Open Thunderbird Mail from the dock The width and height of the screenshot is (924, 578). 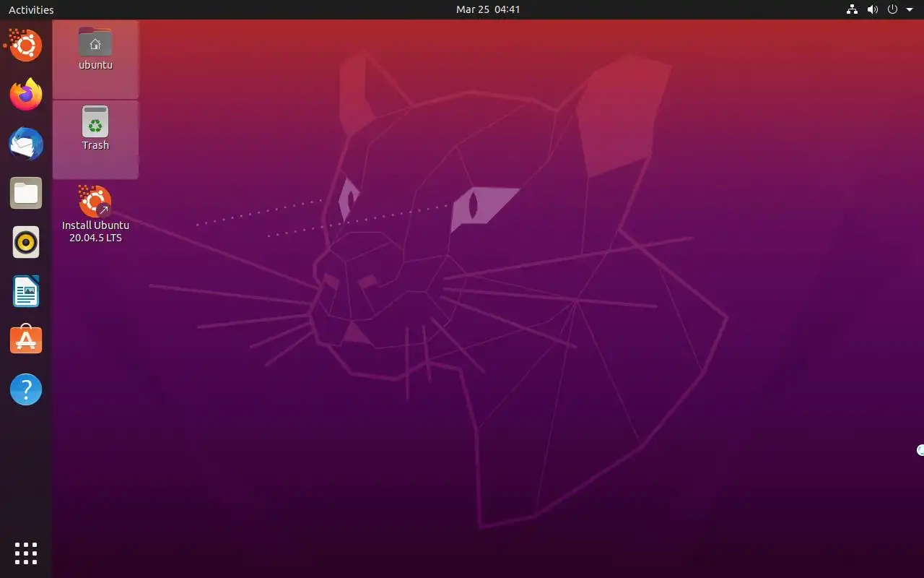click(x=26, y=143)
